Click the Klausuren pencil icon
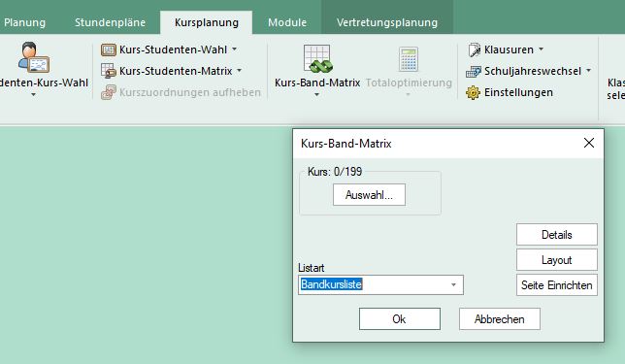Viewport: 625px width, 364px height. tap(474, 50)
